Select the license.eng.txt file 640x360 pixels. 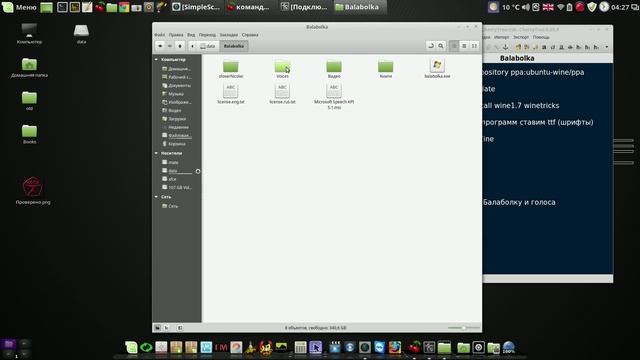coord(231,94)
